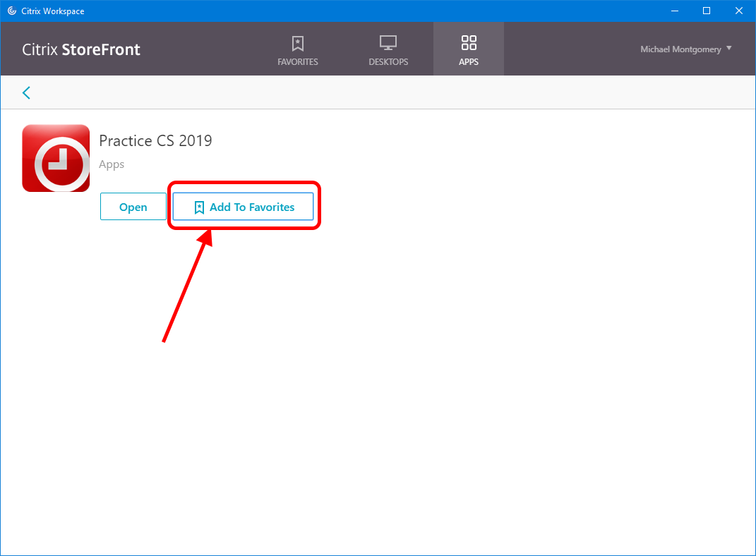Click the Citrix StoreFront logo text
The height and width of the screenshot is (556, 756).
click(x=81, y=49)
